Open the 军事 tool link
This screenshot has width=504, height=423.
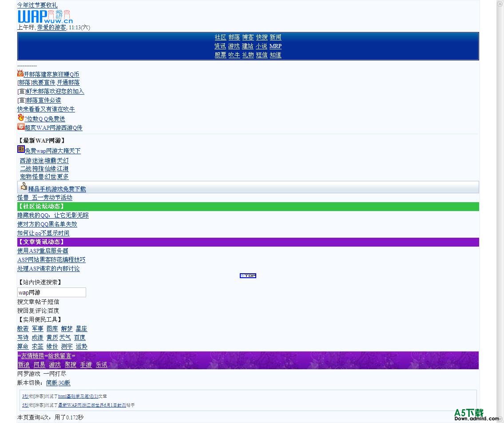[x=38, y=329]
